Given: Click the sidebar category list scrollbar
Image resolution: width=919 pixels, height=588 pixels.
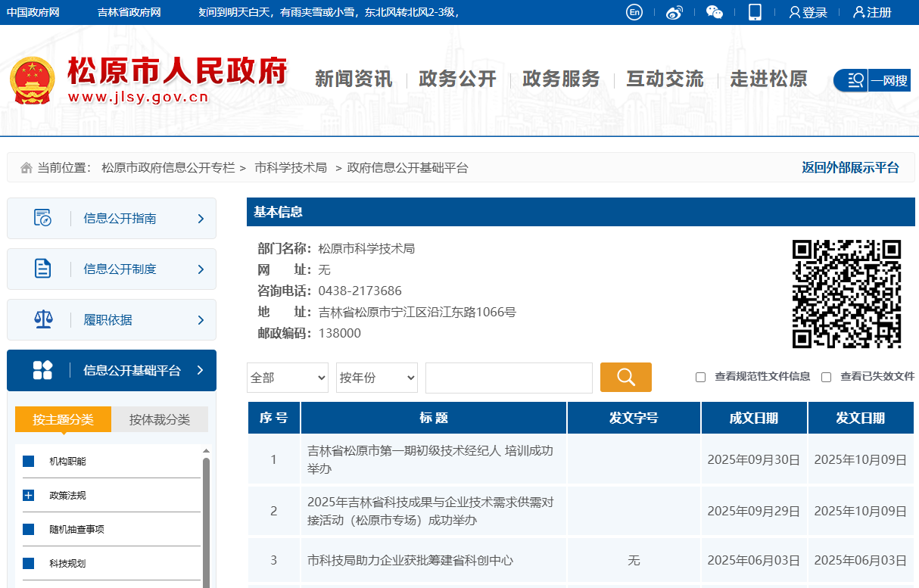Looking at the screenshot, I should (x=206, y=522).
